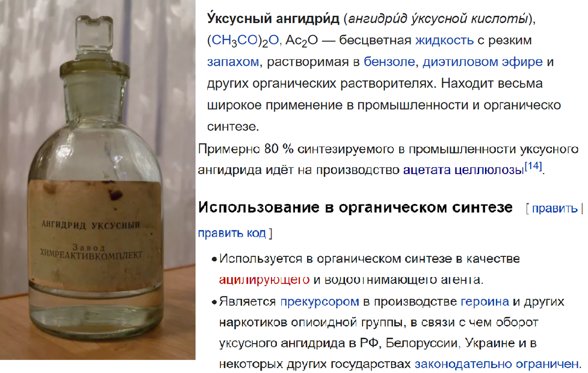Open the запахом link
The image size is (588, 373).
click(232, 62)
